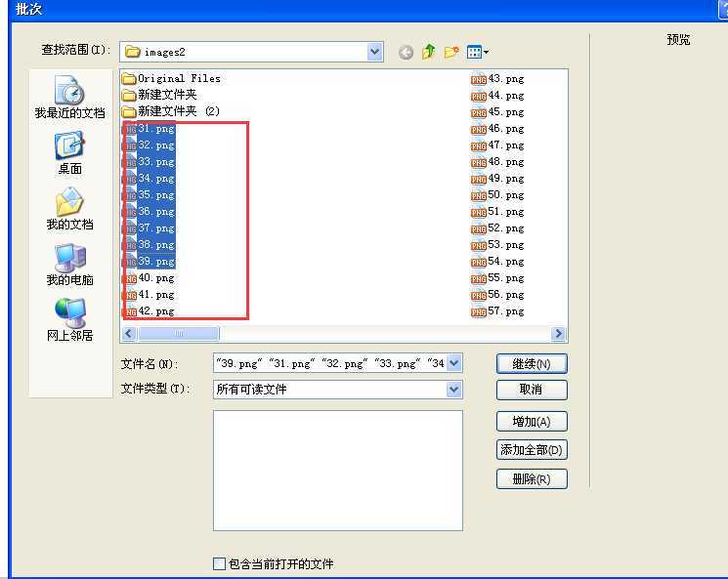The image size is (728, 579).
Task: Click the 继续 button
Action: [531, 364]
